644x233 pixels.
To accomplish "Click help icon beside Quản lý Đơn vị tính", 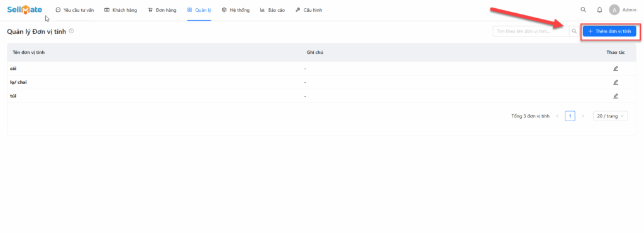I will tap(71, 31).
